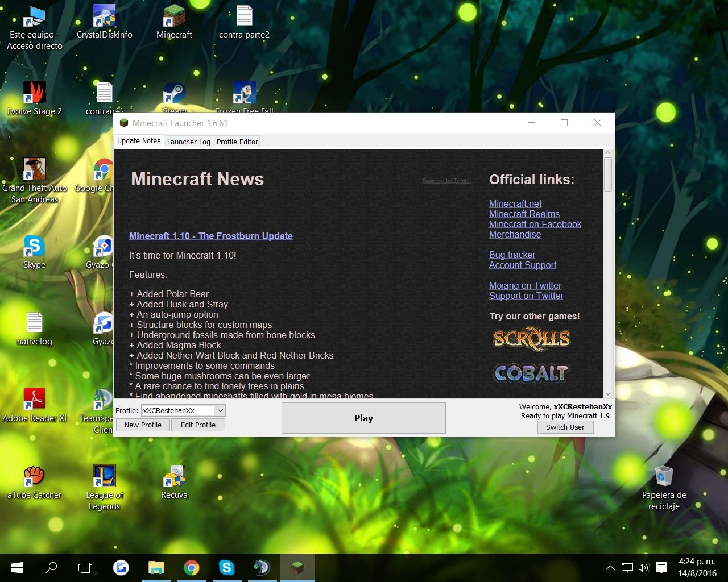Viewport: 728px width, 582px height.
Task: Open the Bug tracker link
Action: tap(512, 255)
